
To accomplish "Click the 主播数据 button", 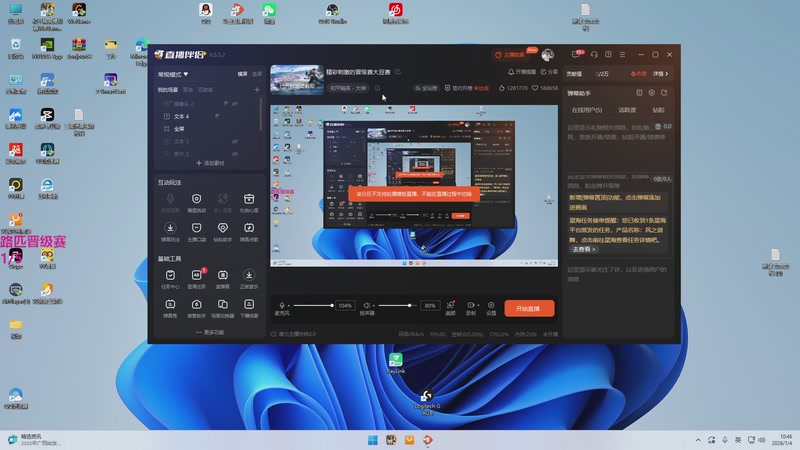I will [510, 55].
